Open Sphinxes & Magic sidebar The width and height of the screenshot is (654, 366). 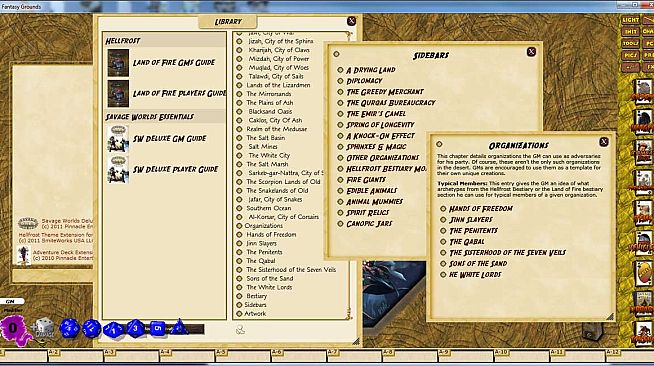coord(376,147)
